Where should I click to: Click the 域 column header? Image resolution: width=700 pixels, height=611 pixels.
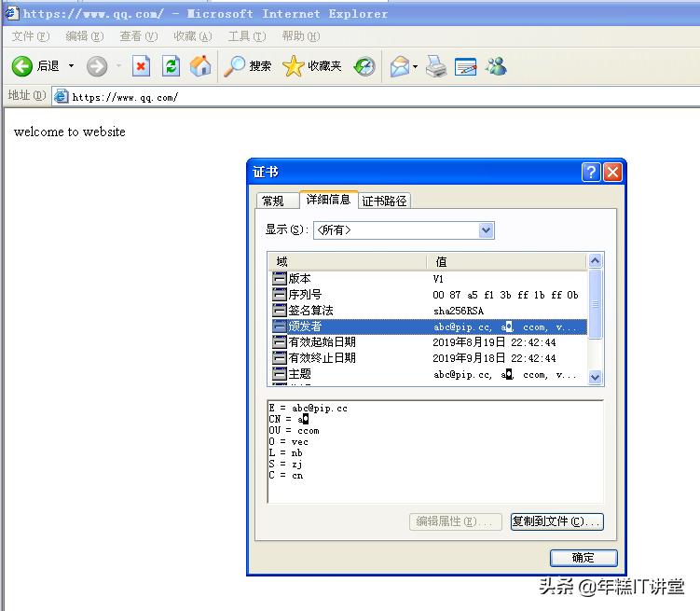click(347, 262)
